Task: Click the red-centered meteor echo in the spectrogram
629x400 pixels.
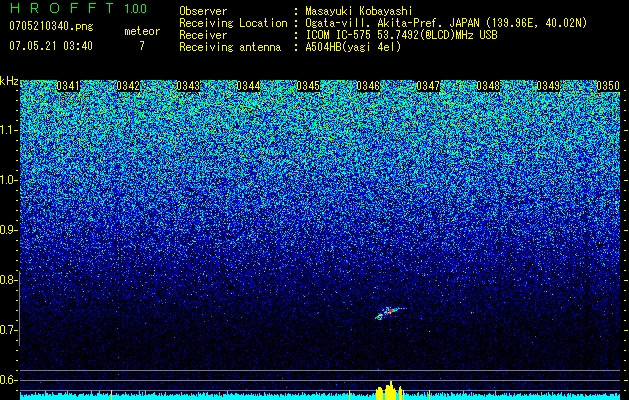Action: (390, 312)
